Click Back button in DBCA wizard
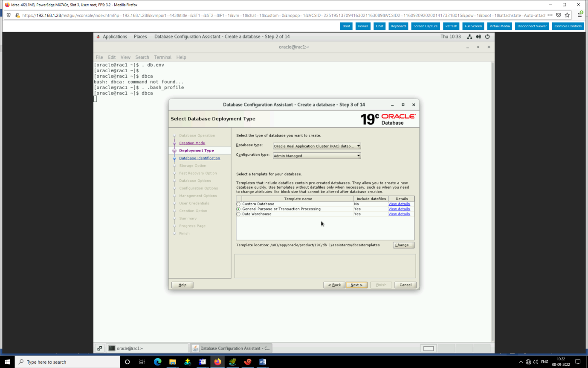The width and height of the screenshot is (588, 368). (334, 285)
